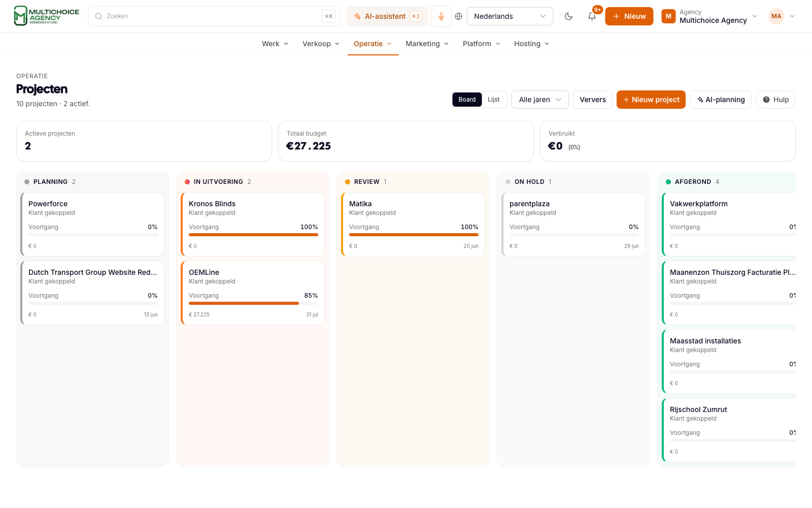Screen dimensions: 812x508
Task: Click the Nieuw project button
Action: point(651,100)
